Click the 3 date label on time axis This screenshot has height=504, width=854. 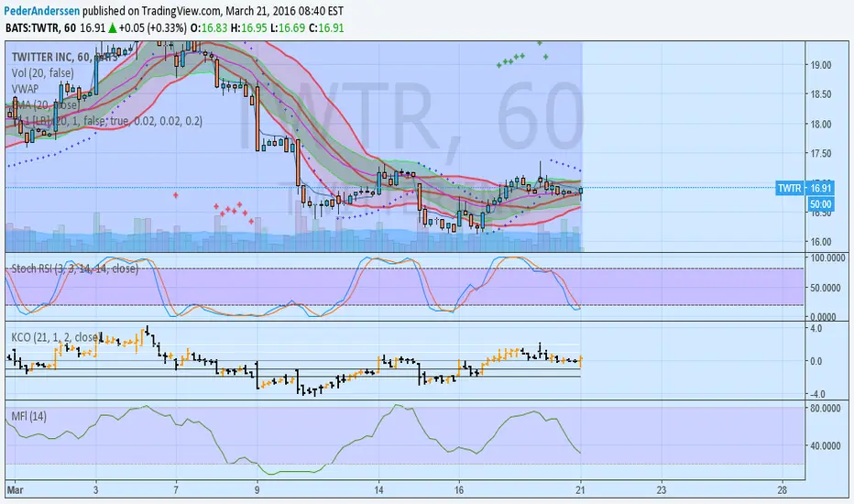click(96, 490)
